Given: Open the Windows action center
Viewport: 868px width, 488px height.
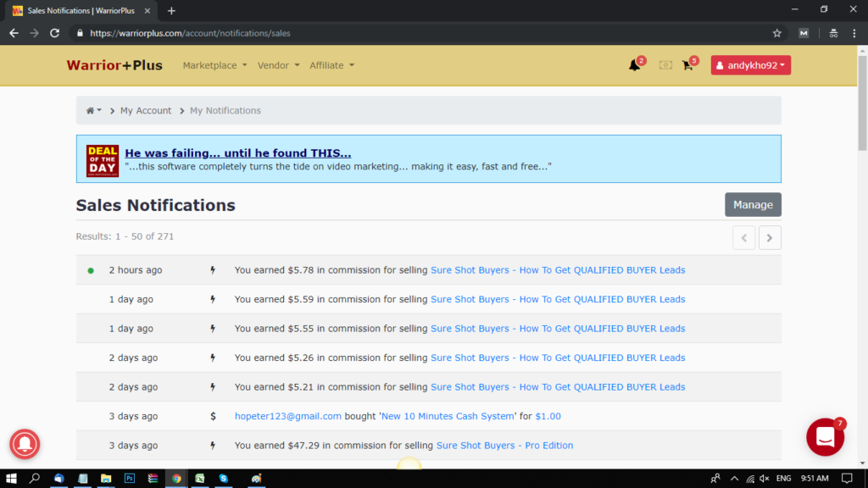Looking at the screenshot, I should coord(847,479).
